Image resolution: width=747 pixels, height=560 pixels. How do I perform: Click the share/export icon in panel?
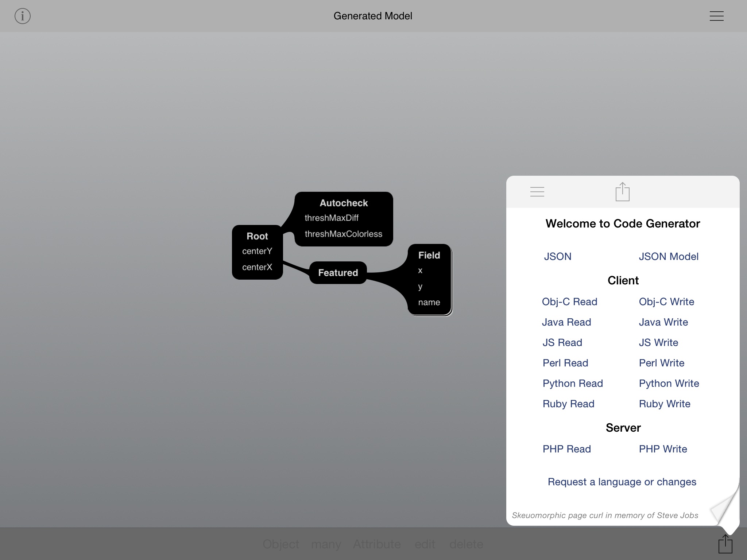[x=622, y=192]
